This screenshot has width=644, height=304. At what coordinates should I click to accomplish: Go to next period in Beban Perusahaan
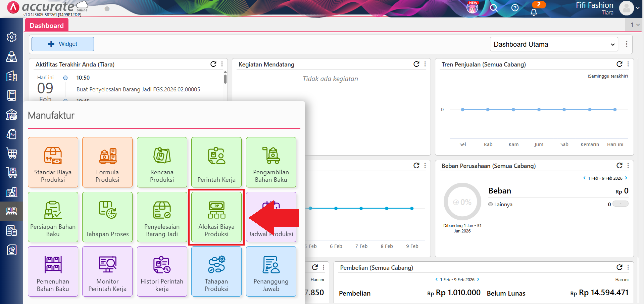pyautogui.click(x=626, y=178)
